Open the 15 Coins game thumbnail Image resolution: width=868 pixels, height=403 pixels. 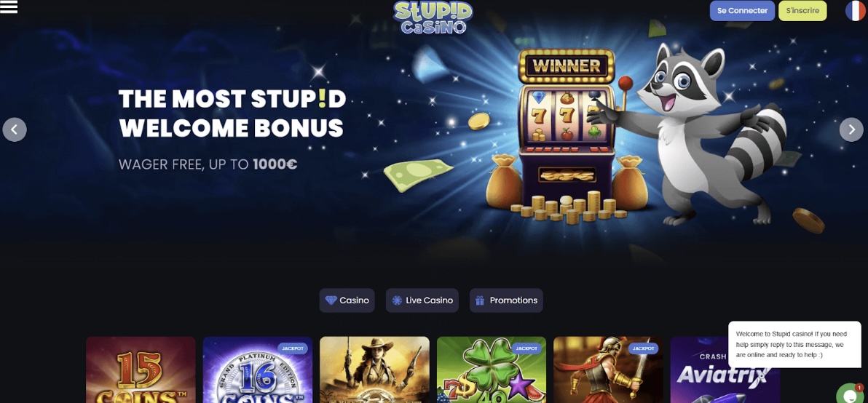click(141, 370)
